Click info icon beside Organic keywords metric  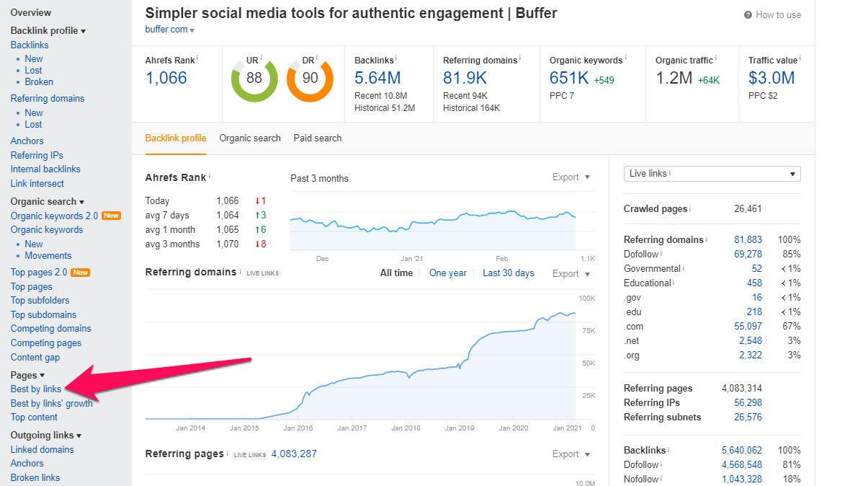(x=626, y=58)
